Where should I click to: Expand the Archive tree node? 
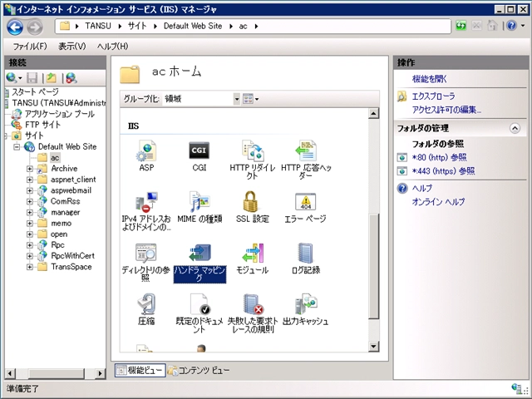pyautogui.click(x=30, y=169)
